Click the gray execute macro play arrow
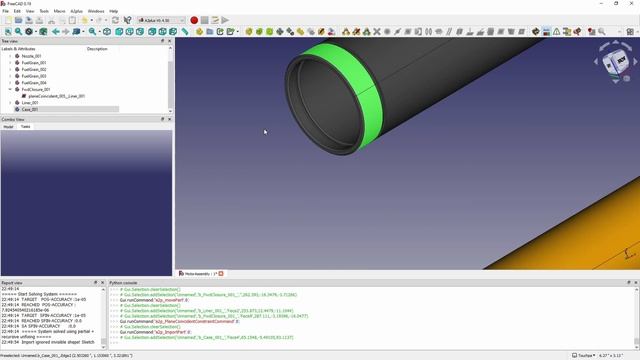 pyautogui.click(x=225, y=20)
